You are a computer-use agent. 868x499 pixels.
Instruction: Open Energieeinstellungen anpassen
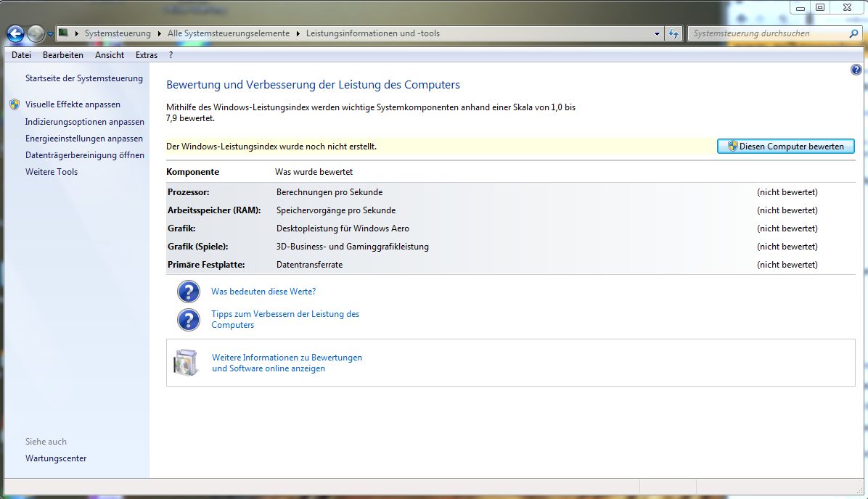click(84, 139)
